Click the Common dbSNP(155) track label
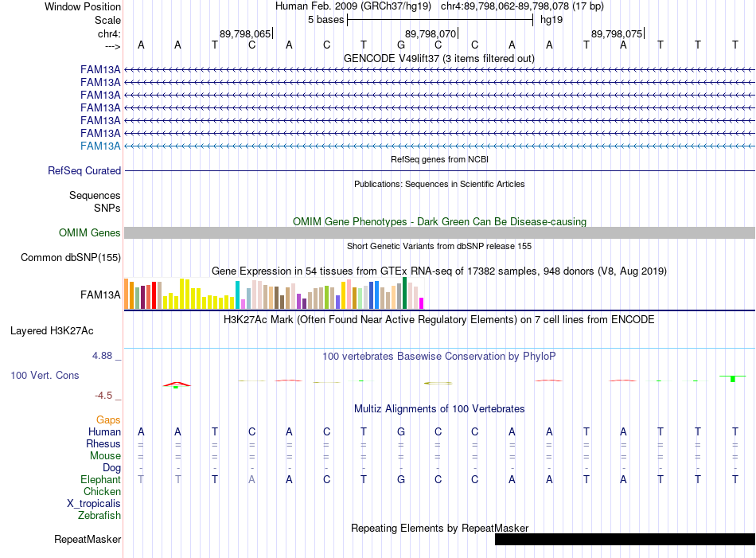This screenshot has height=558, width=756. (71, 258)
